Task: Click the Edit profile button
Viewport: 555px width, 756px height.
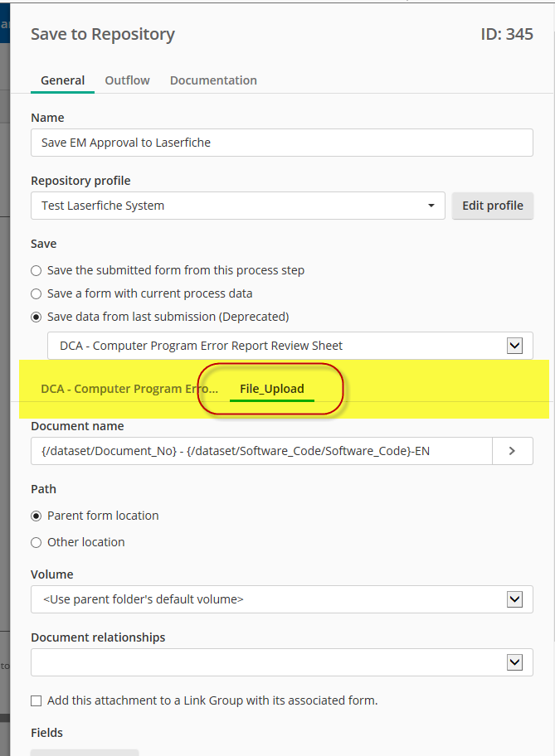Action: 493,206
